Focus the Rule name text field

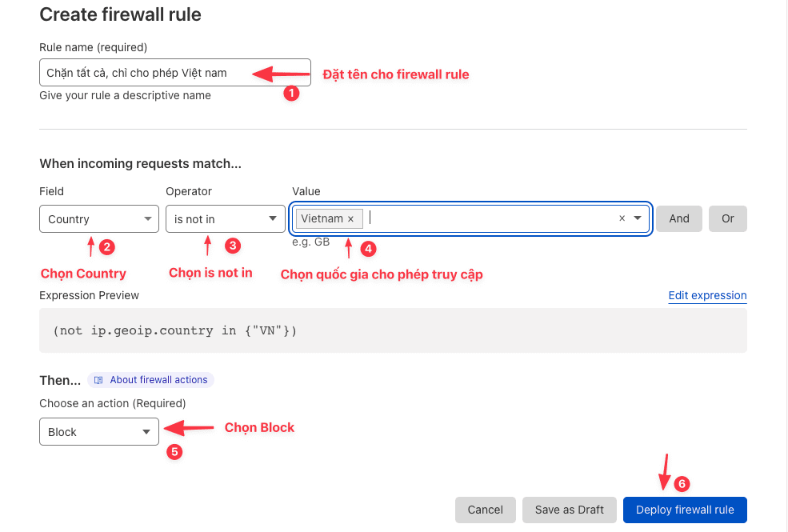tap(175, 73)
